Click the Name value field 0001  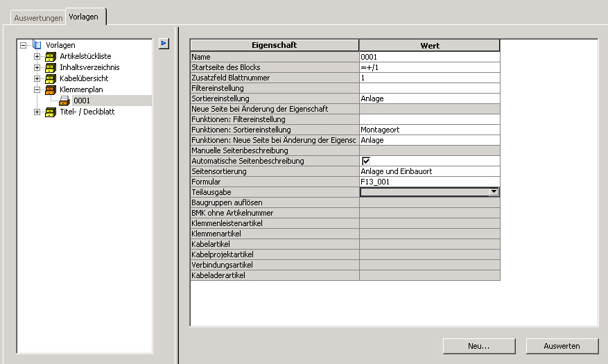tap(429, 57)
